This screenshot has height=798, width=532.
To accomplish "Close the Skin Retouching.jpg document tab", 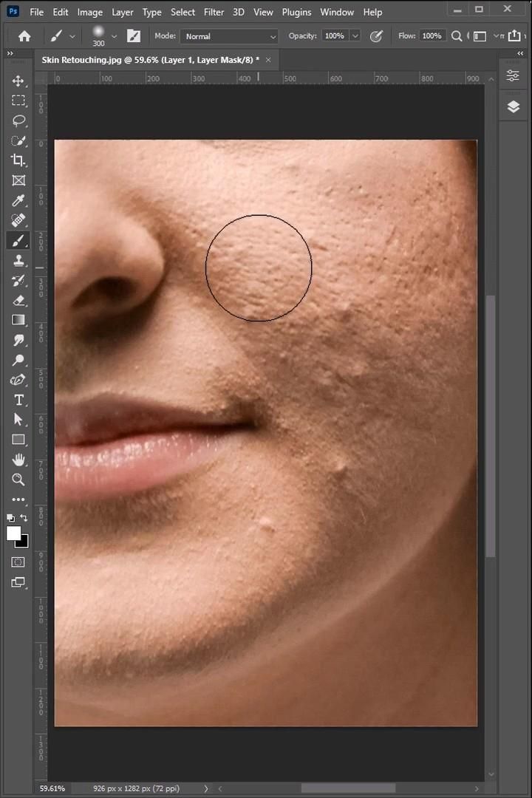I will click(268, 60).
